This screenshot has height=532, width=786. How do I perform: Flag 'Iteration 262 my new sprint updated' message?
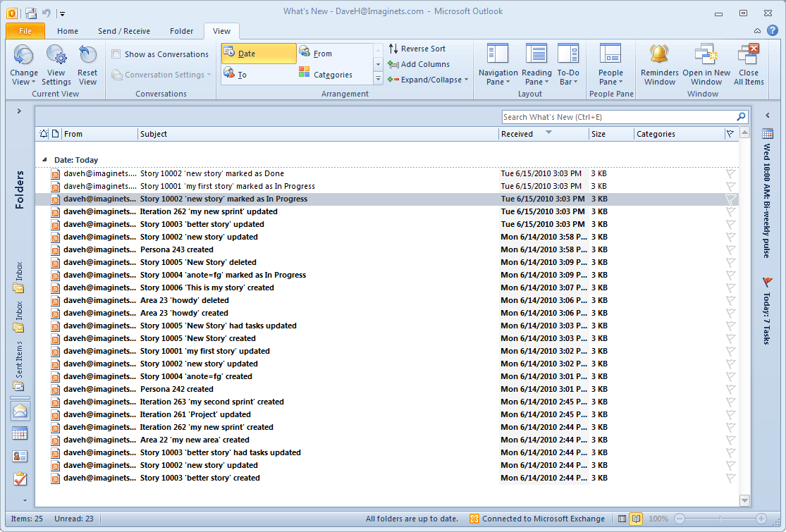[x=730, y=211]
